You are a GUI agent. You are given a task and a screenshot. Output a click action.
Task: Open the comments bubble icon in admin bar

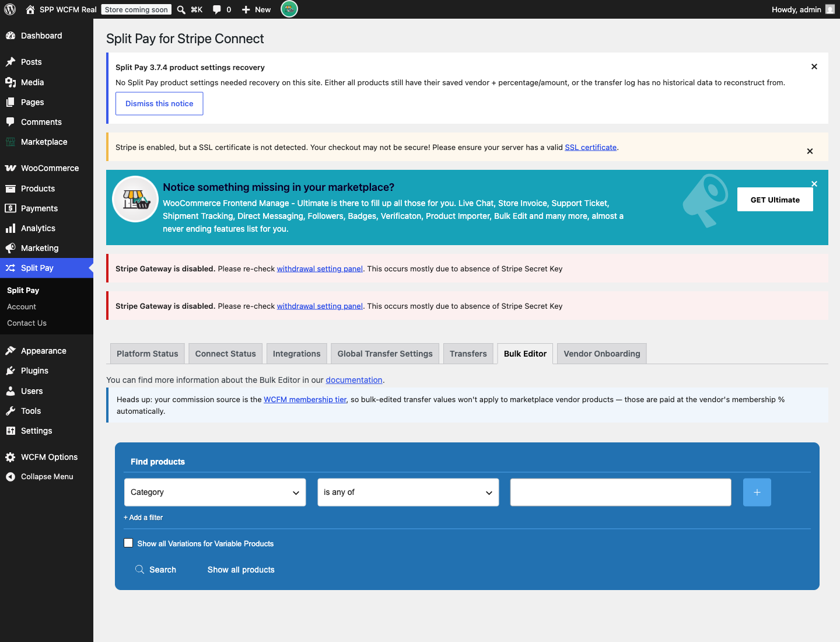coord(217,9)
